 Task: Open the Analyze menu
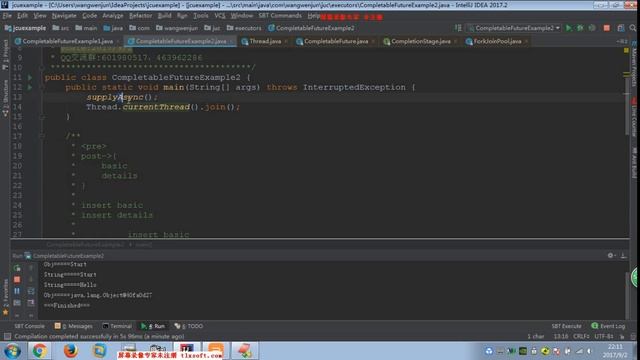113,16
